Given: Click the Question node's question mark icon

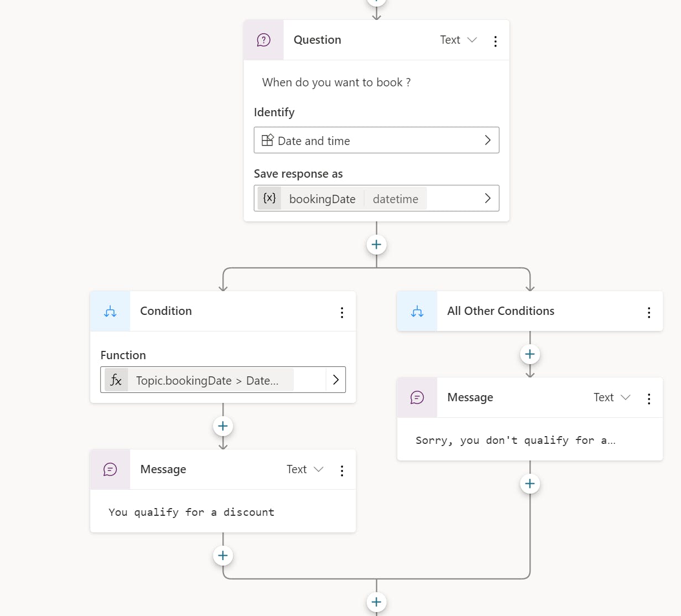Looking at the screenshot, I should pos(264,40).
